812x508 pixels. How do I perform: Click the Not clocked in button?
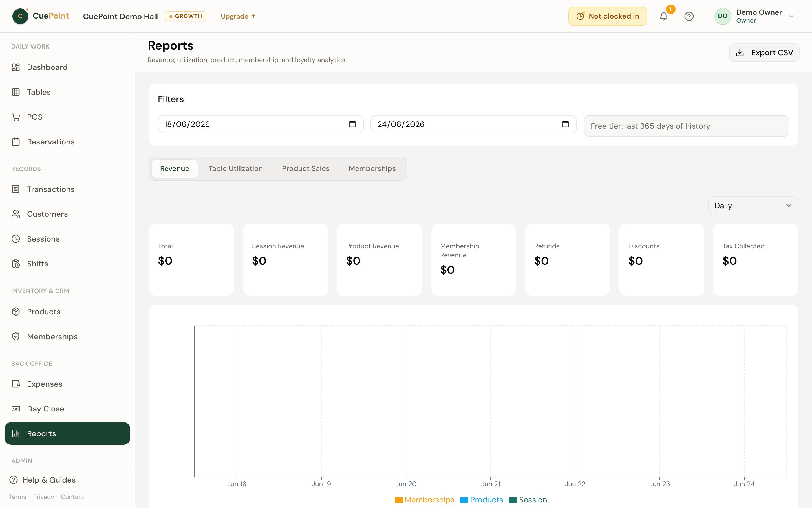(608, 16)
